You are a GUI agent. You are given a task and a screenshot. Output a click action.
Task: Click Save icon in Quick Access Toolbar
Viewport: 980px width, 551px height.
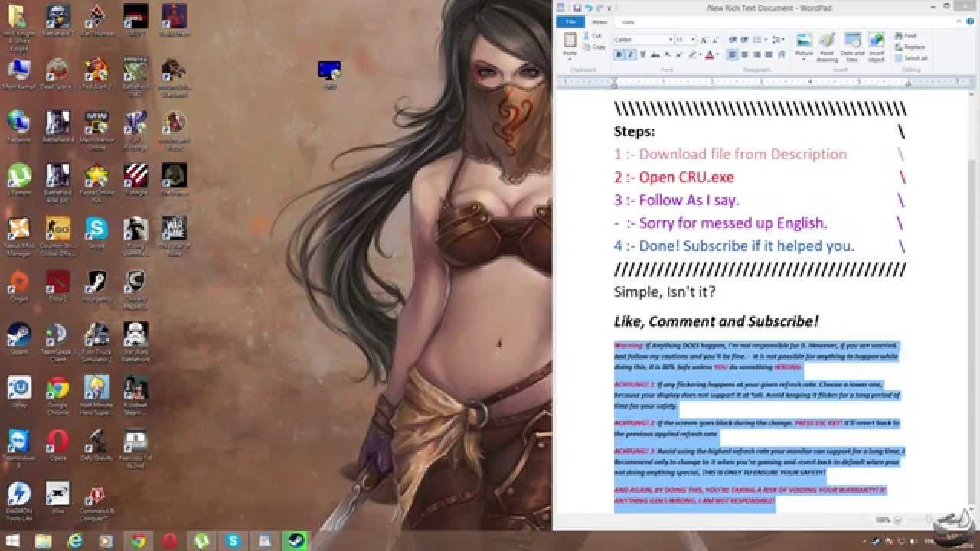pos(577,8)
